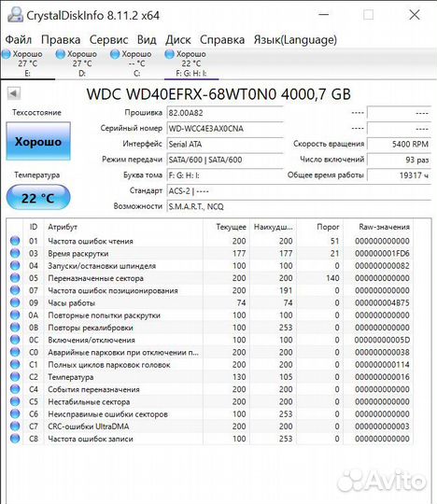Click the Стандарт field ACS-2
437x504 pixels.
click(299, 191)
